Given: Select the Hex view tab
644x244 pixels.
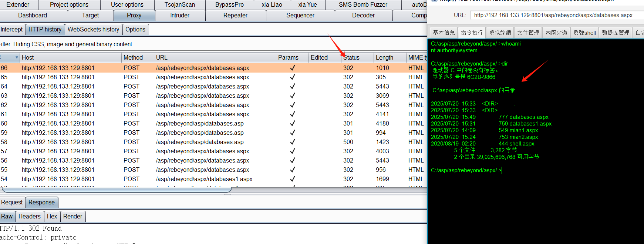Looking at the screenshot, I should 52,216.
